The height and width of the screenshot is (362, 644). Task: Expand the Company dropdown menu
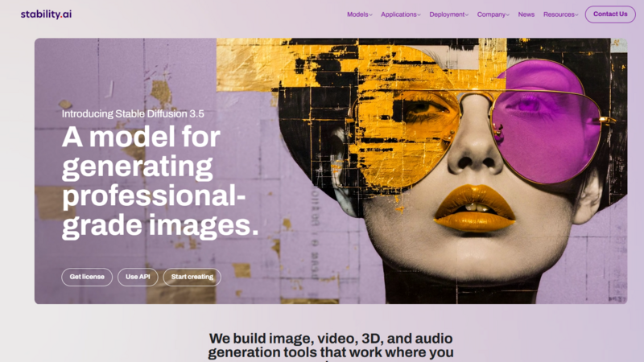[493, 14]
